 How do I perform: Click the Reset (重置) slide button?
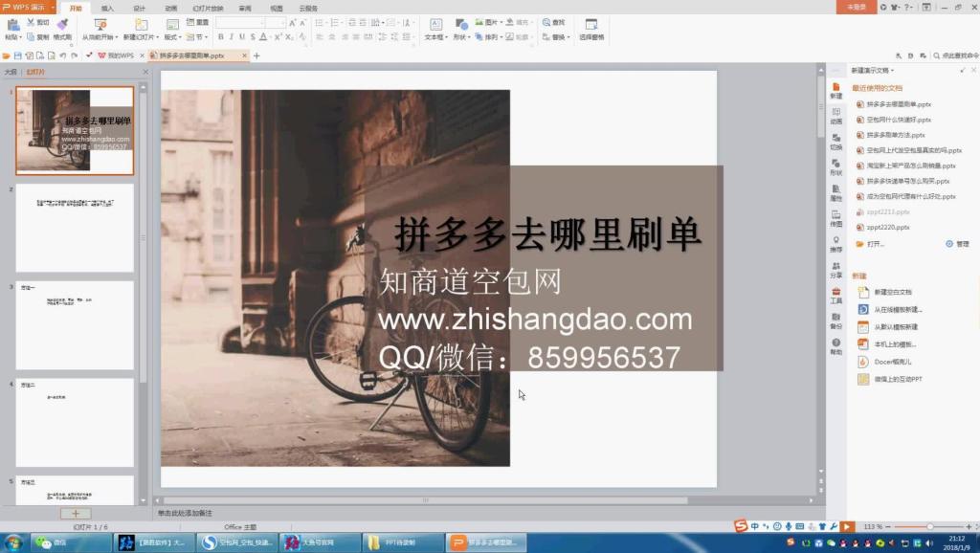tap(198, 22)
